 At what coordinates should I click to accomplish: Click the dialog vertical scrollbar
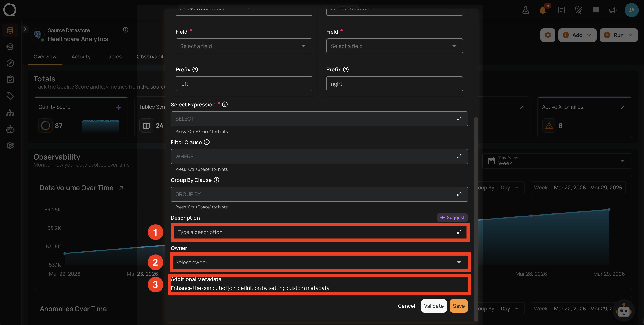(x=476, y=219)
